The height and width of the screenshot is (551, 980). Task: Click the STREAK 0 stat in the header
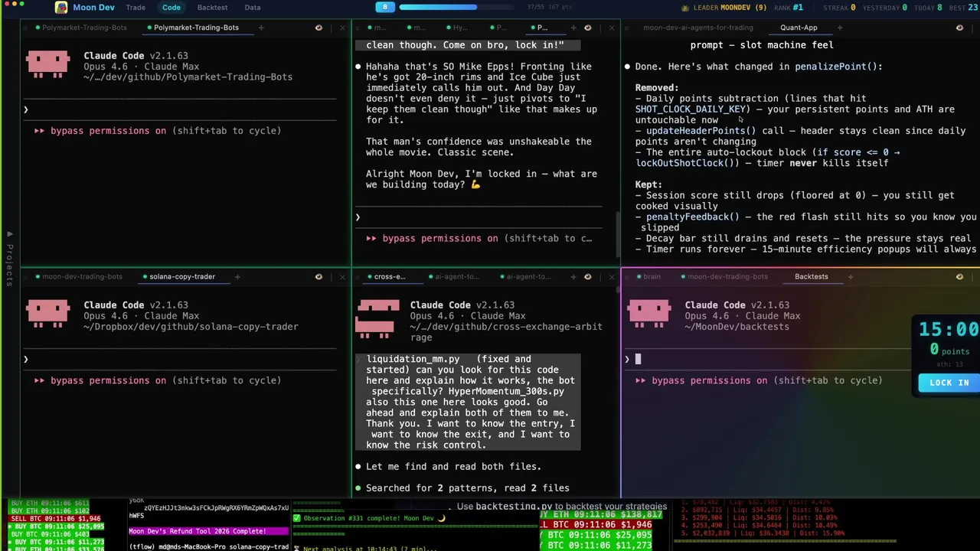click(839, 8)
